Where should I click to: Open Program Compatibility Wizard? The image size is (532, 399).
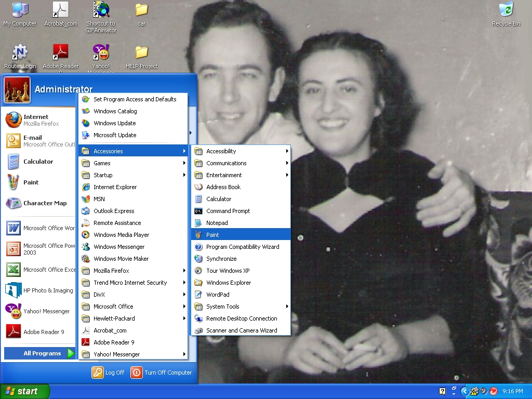pos(241,247)
